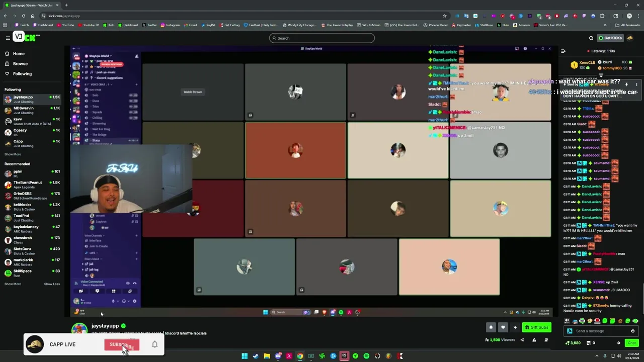Click the Windows Start button on taskbar
The width and height of the screenshot is (644, 362).
pyautogui.click(x=245, y=356)
